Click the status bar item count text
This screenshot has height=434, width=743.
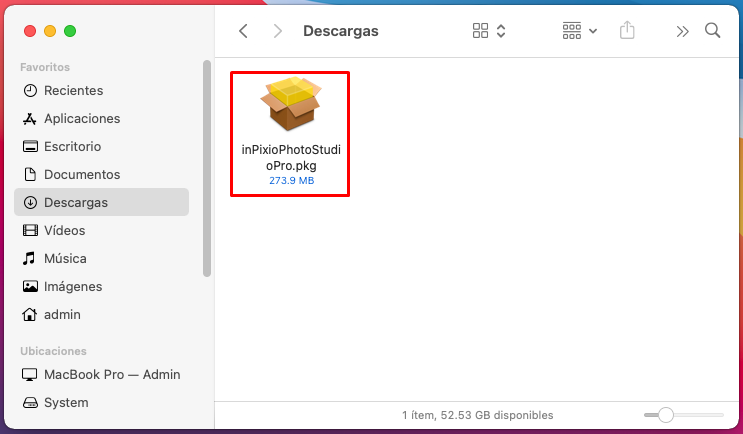tap(478, 415)
